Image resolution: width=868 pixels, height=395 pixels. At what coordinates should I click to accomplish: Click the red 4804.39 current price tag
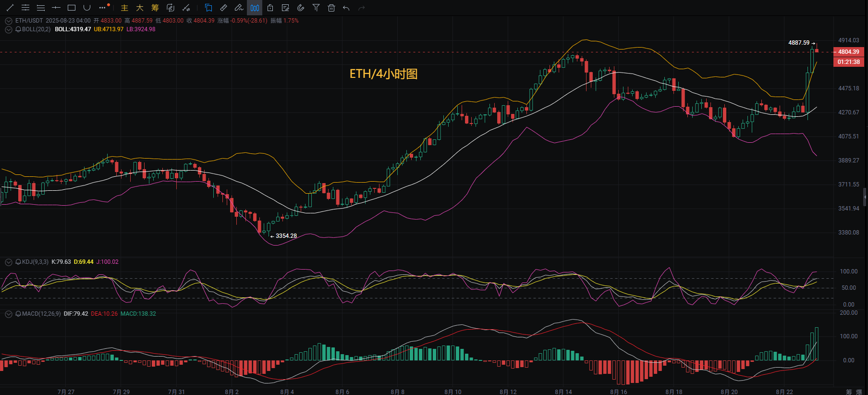(849, 52)
